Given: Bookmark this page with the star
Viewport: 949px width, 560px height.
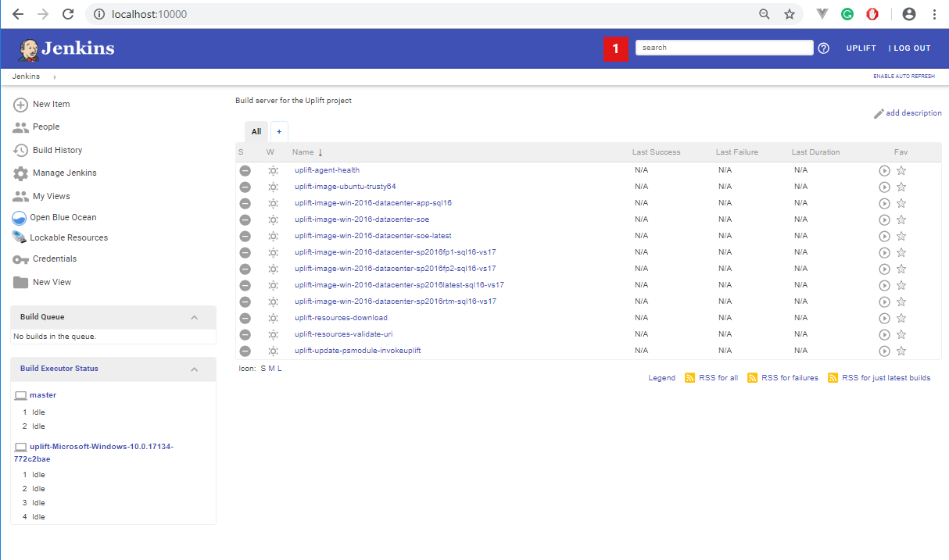Looking at the screenshot, I should (x=790, y=14).
